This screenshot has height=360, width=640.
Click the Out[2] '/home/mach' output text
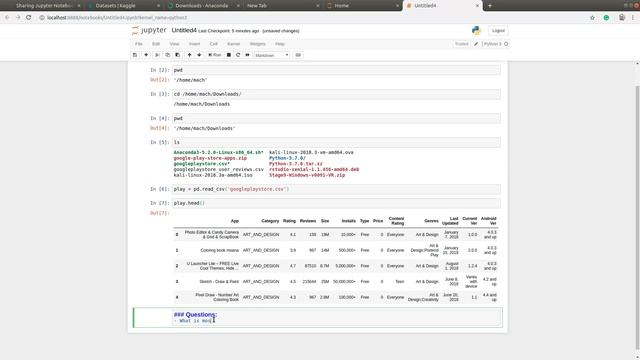tap(190, 80)
